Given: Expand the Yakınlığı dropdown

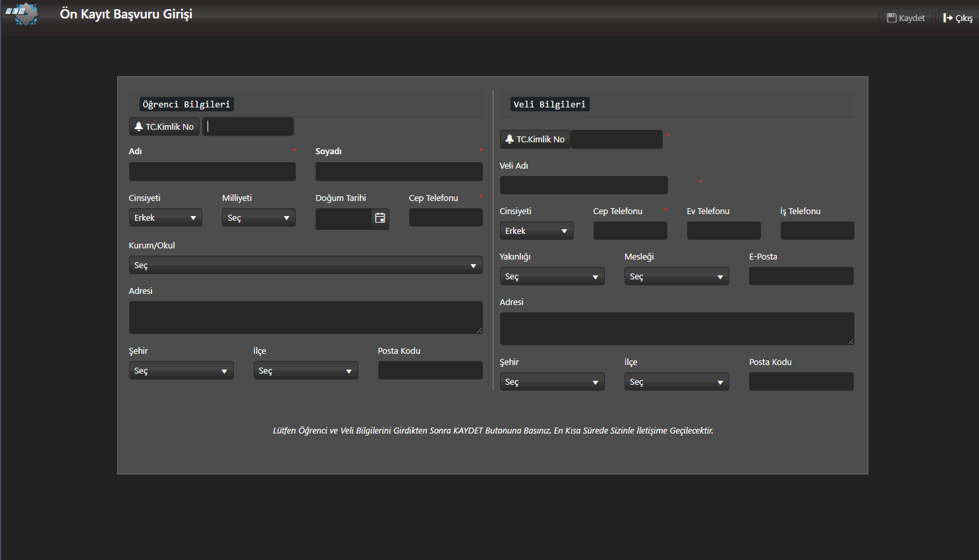Looking at the screenshot, I should [551, 277].
